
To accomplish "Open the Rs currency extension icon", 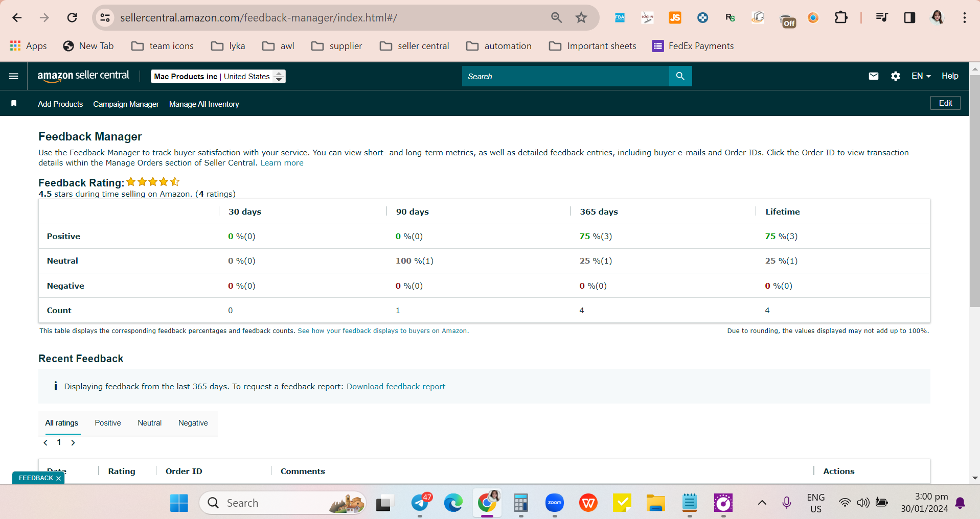I will (730, 18).
